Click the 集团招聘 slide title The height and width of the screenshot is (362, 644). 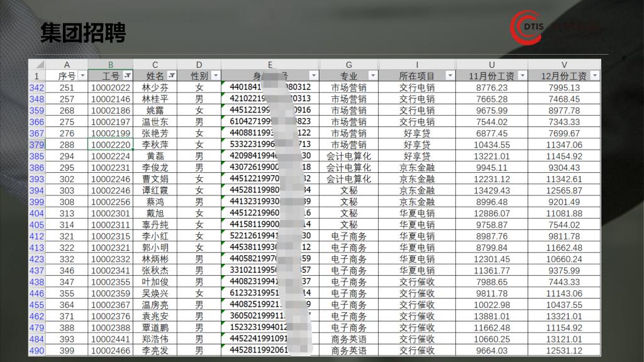(82, 33)
